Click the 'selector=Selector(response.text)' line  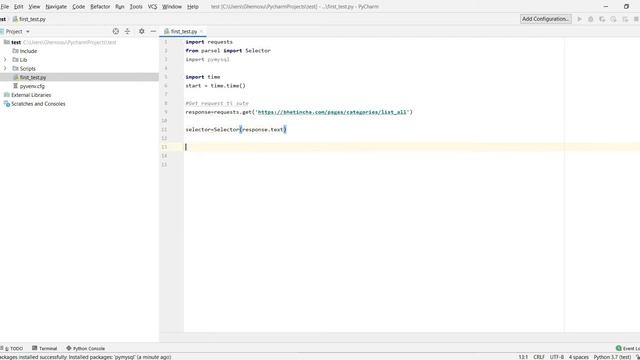(x=236, y=129)
